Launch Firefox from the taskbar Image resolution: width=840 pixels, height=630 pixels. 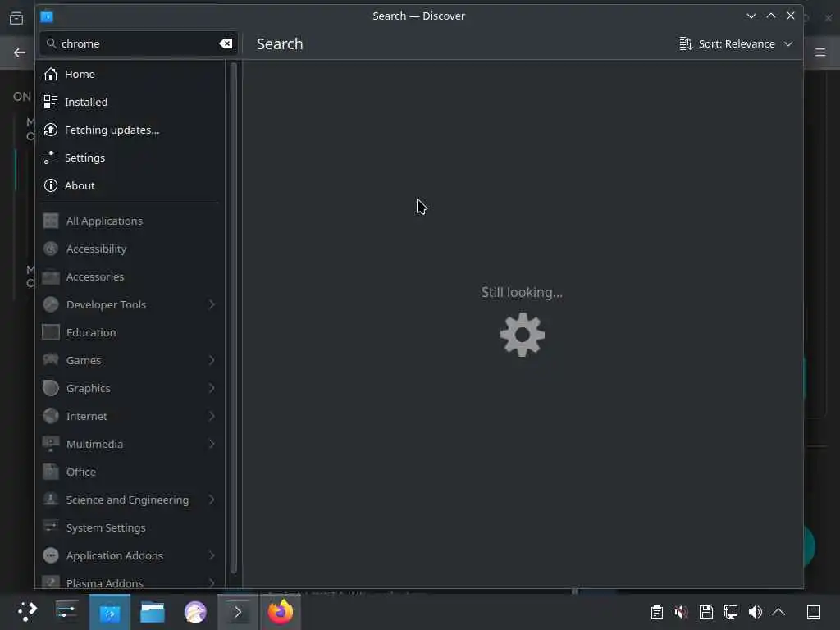click(x=281, y=612)
